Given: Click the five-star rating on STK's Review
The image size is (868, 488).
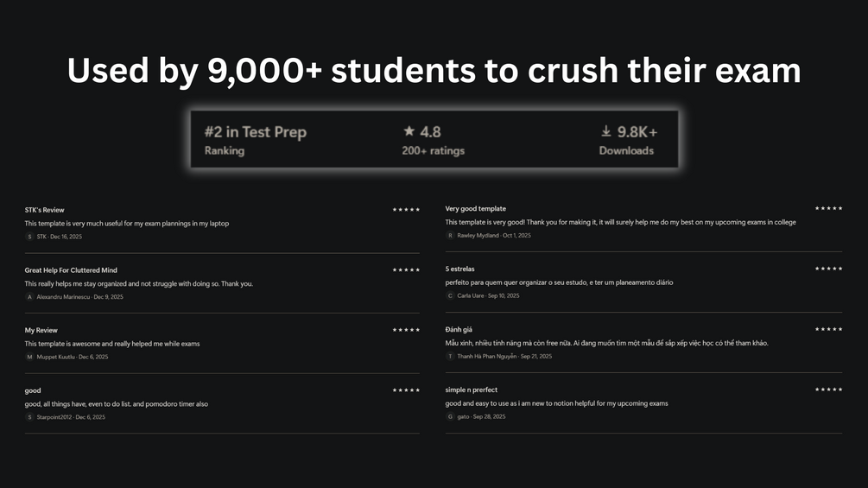Looking at the screenshot, I should click(406, 210).
